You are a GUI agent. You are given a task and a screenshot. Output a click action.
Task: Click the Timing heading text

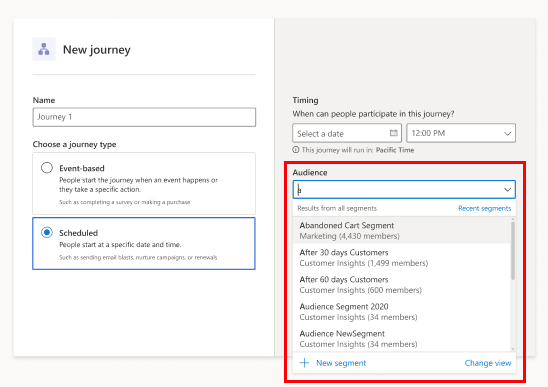click(x=305, y=100)
